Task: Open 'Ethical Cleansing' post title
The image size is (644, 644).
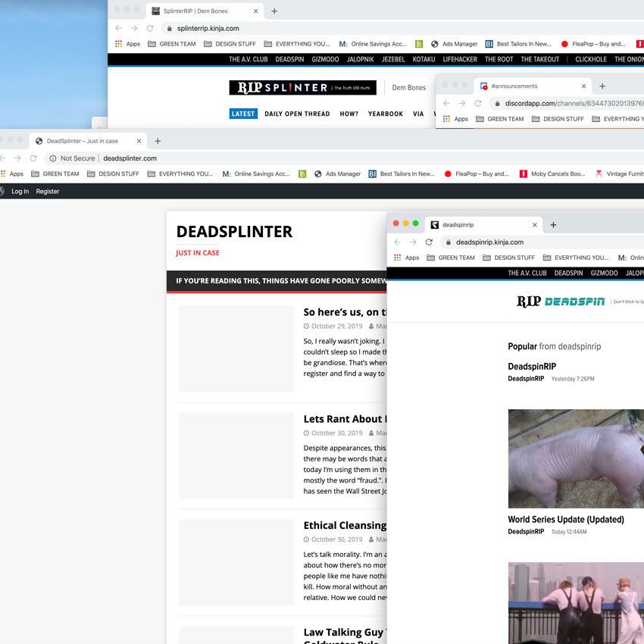Action: tap(345, 525)
